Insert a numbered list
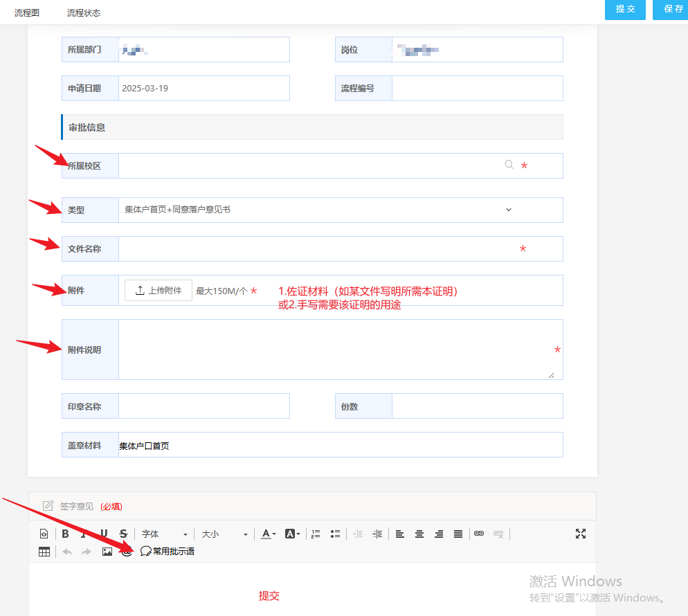688x616 pixels. pos(316,534)
